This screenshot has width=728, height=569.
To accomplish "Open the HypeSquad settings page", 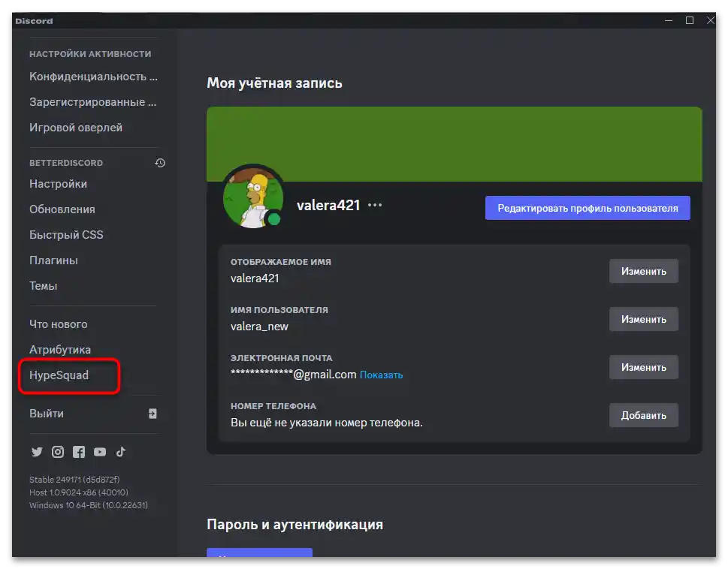I will pyautogui.click(x=60, y=375).
